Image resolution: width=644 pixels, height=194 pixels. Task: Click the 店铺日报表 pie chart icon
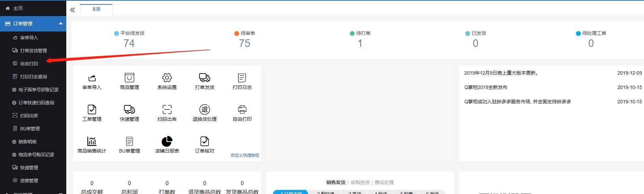(x=167, y=142)
